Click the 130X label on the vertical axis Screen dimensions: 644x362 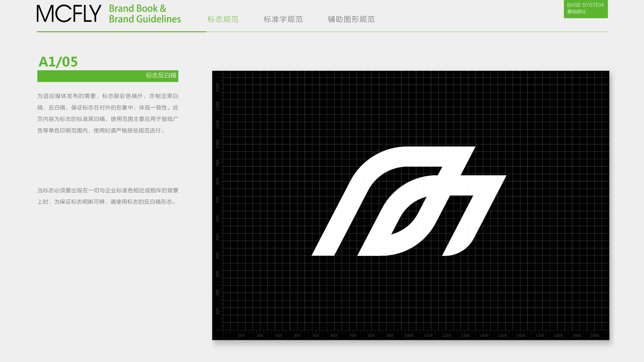click(x=217, y=87)
